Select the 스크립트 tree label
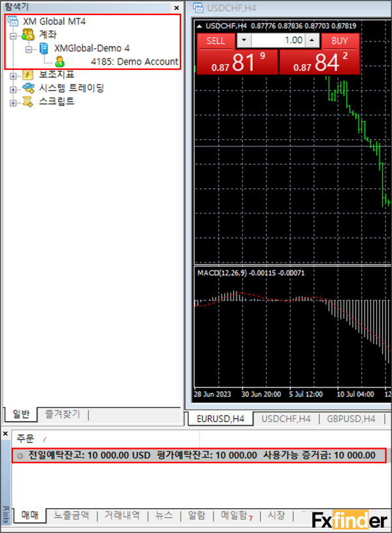 tap(56, 101)
